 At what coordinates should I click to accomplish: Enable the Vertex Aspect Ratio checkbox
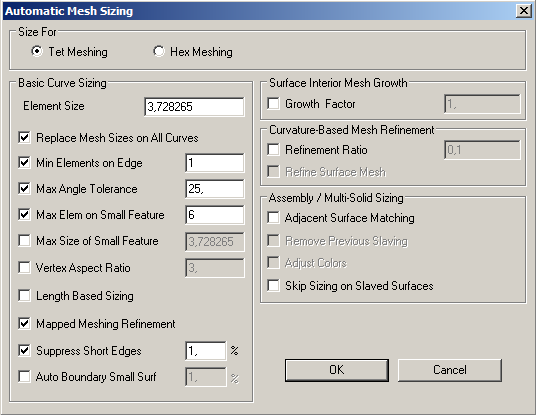[x=24, y=268]
